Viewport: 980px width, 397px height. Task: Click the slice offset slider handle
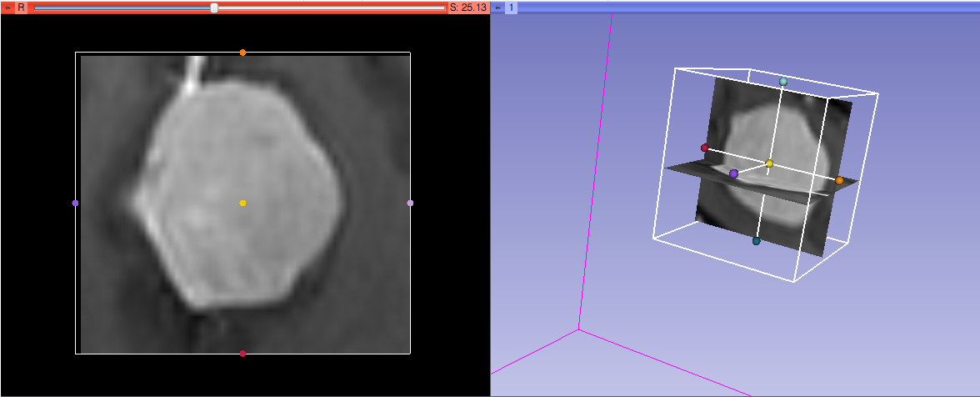tap(214, 8)
